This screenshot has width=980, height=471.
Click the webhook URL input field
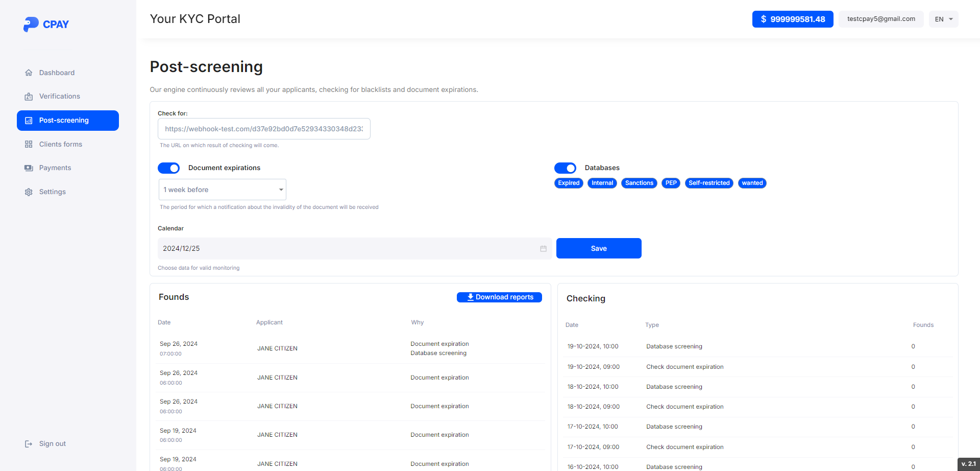(263, 129)
